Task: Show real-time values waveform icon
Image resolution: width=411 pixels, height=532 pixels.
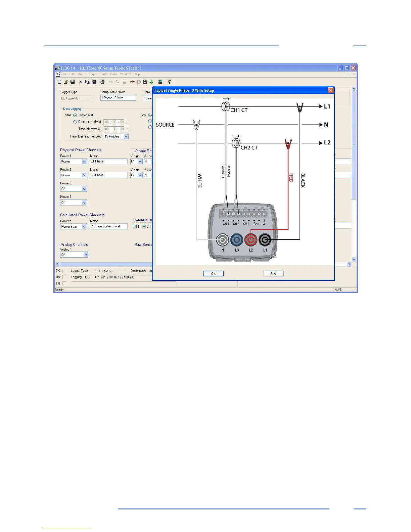Action: (x=132, y=82)
